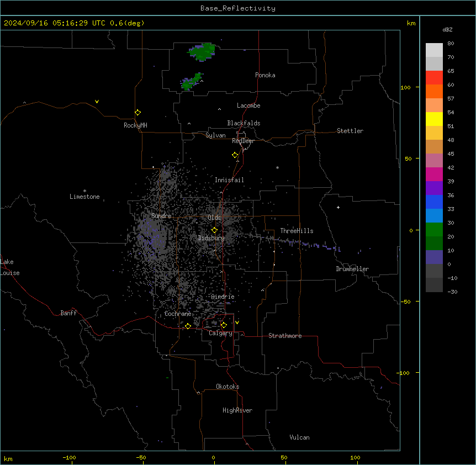The width and height of the screenshot is (476, 465).
Task: Click the Drumheller town label
Action: tap(352, 269)
